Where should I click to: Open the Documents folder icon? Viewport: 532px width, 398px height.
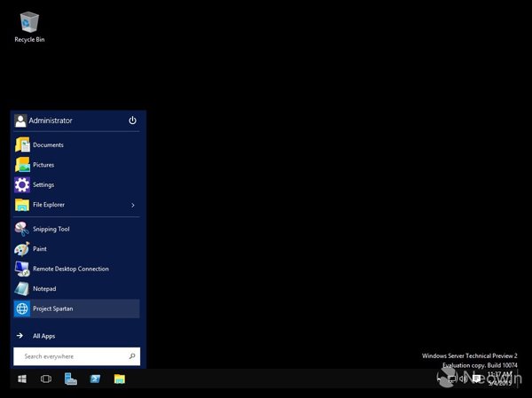22,144
